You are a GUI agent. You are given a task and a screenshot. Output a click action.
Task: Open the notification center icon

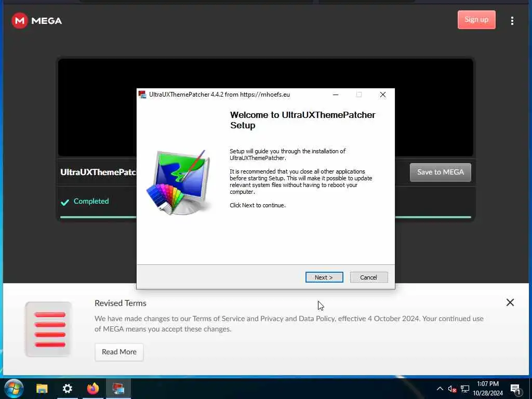point(516,389)
